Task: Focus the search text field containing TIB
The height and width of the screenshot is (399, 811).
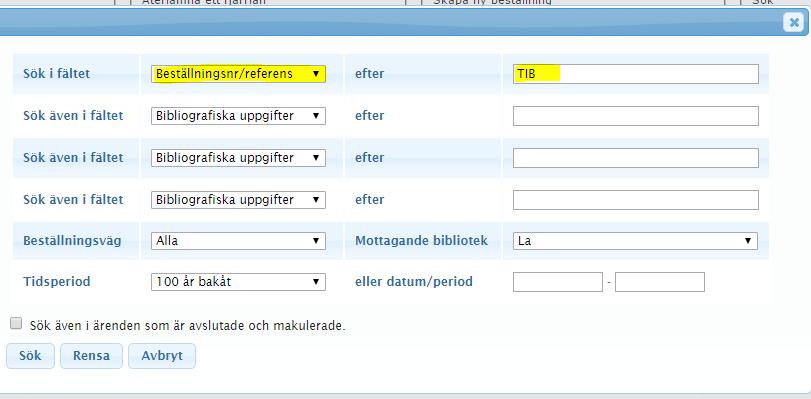Action: (x=636, y=74)
